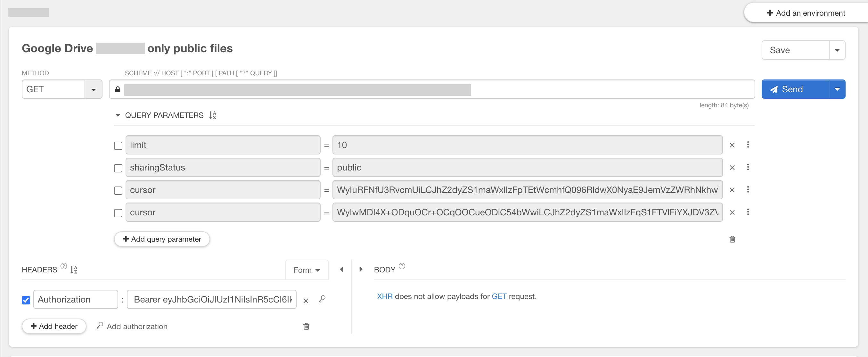The width and height of the screenshot is (868, 357).
Task: Open the Form headers view dropdown
Action: 307,270
